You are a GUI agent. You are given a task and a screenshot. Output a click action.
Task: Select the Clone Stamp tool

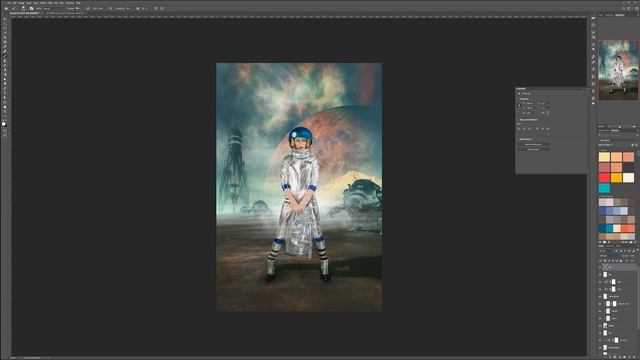4,61
